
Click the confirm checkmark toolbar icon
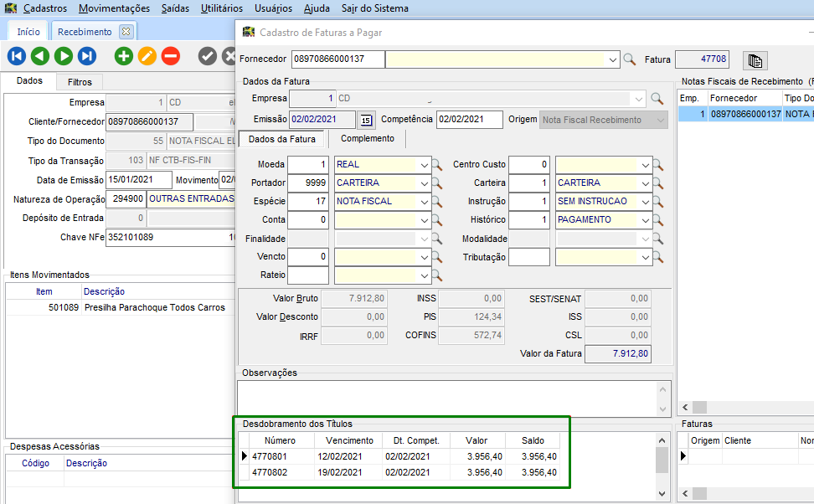point(207,56)
